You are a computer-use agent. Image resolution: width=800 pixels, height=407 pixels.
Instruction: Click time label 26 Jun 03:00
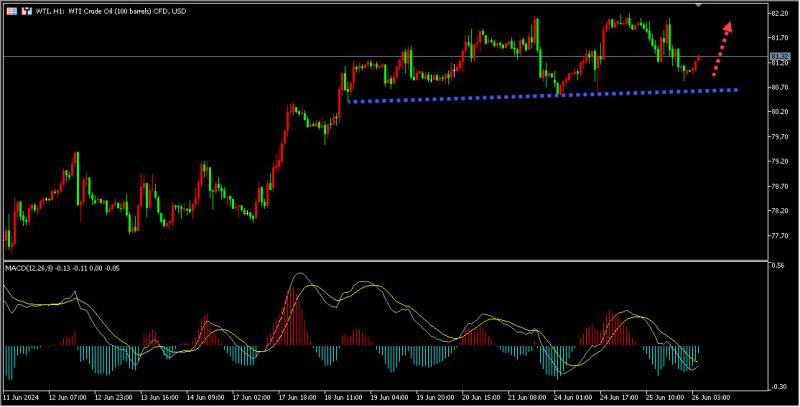710,397
